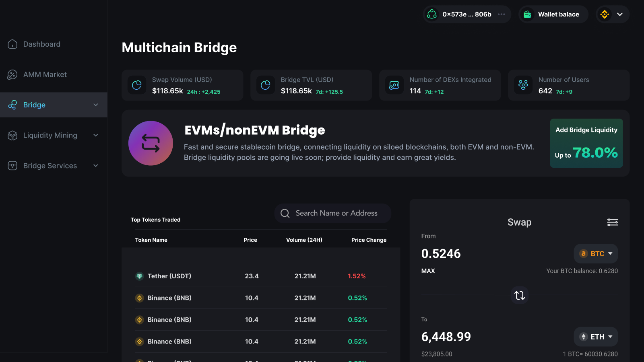Open the BTC token dropdown

(x=596, y=254)
